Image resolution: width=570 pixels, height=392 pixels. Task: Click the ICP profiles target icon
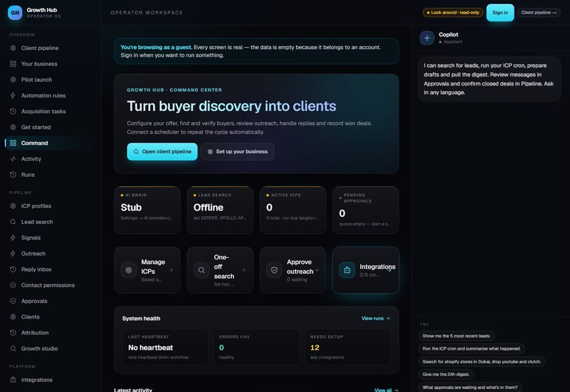[x=13, y=206]
